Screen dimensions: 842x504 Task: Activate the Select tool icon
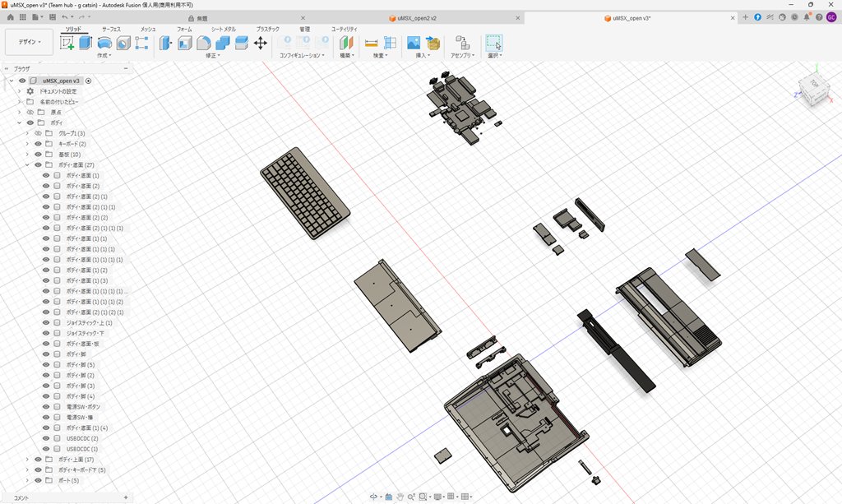click(x=493, y=43)
